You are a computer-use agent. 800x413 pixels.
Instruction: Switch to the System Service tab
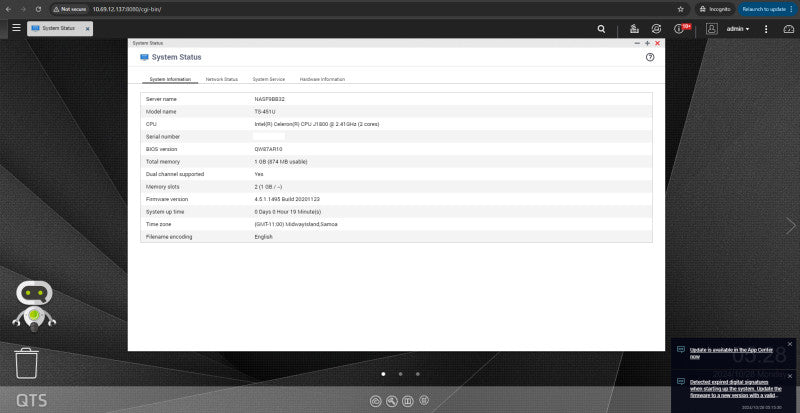click(269, 79)
